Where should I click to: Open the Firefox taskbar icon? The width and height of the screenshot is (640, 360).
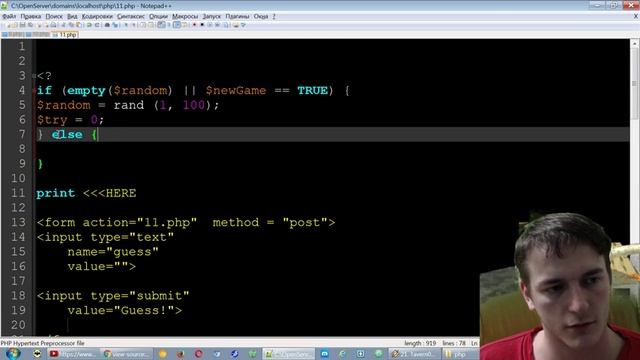pos(180,354)
